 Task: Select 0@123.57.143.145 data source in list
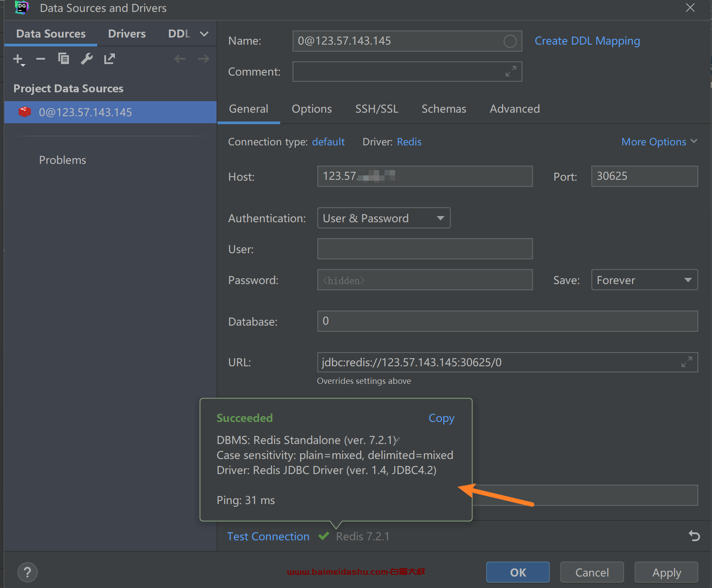click(x=110, y=112)
